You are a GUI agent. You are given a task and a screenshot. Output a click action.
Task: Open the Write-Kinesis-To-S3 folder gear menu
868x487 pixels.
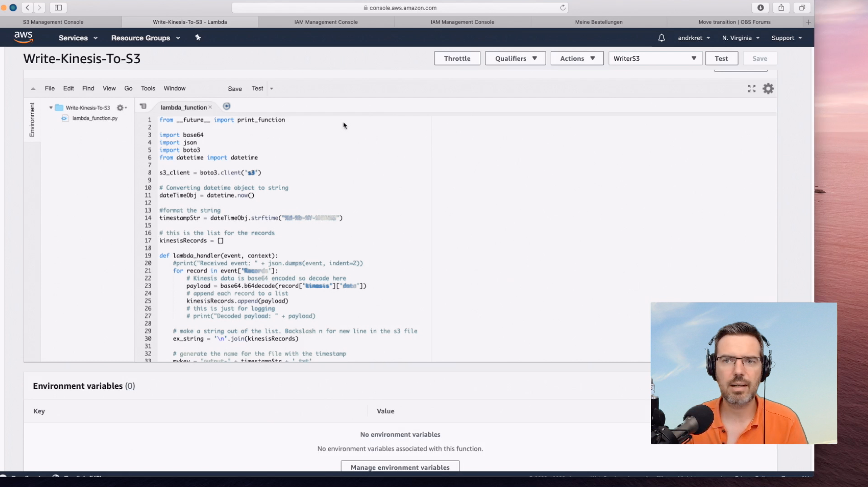pyautogui.click(x=121, y=108)
